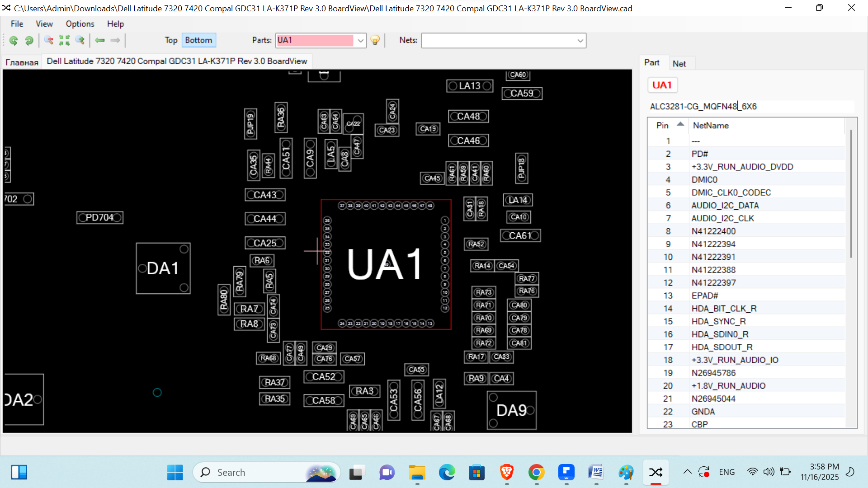Click the lightbulb highlight icon
The width and height of the screenshot is (868, 488).
click(x=375, y=41)
